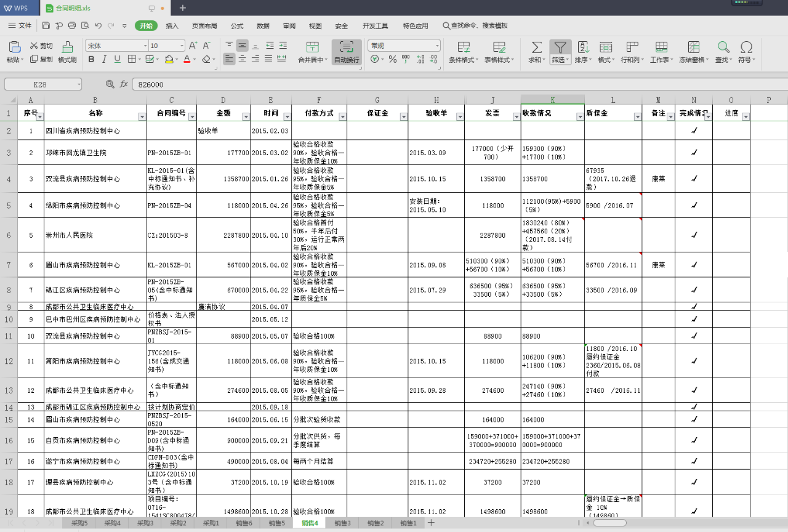Screen dimensions: 788x532
Task: Click the 复制 (Copy) button
Action: pos(41,60)
